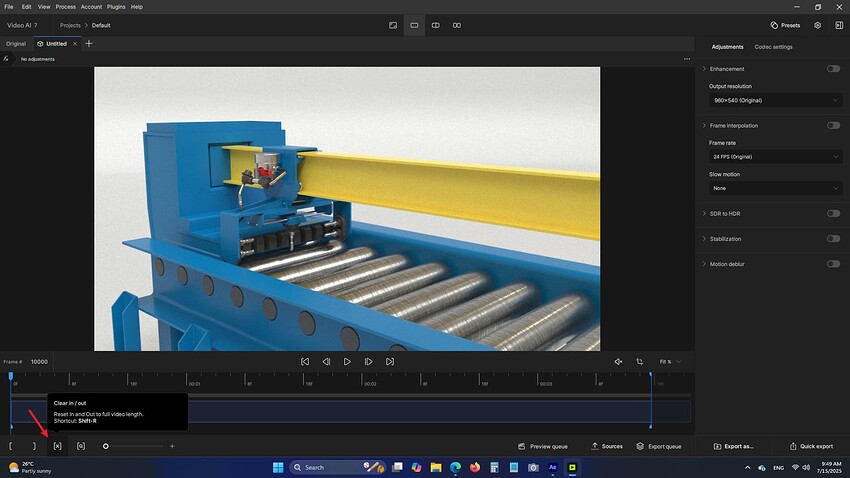Click the Export as... button
Image resolution: width=850 pixels, height=478 pixels.
[734, 446]
